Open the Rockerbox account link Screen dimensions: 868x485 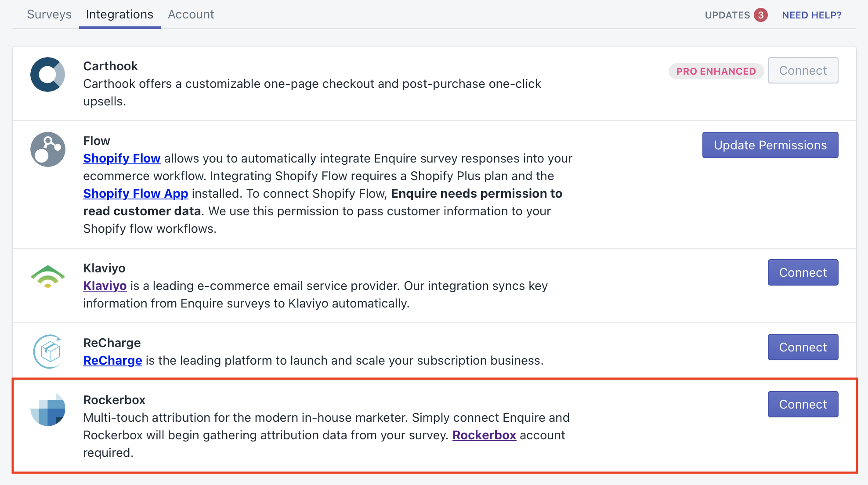(484, 435)
